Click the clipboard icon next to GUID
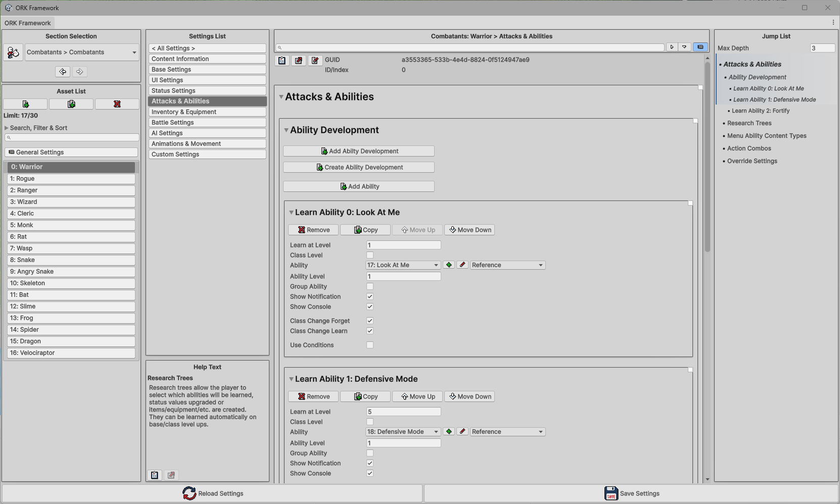 [282, 61]
